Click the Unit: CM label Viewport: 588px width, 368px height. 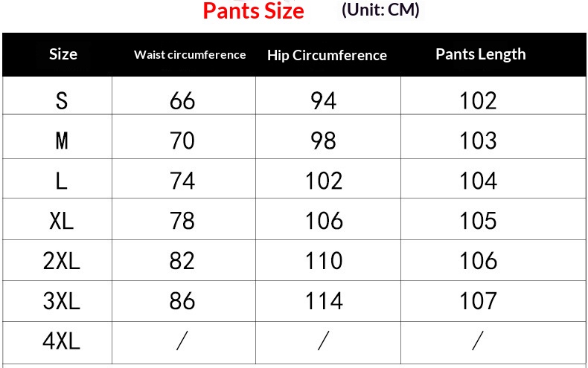380,10
